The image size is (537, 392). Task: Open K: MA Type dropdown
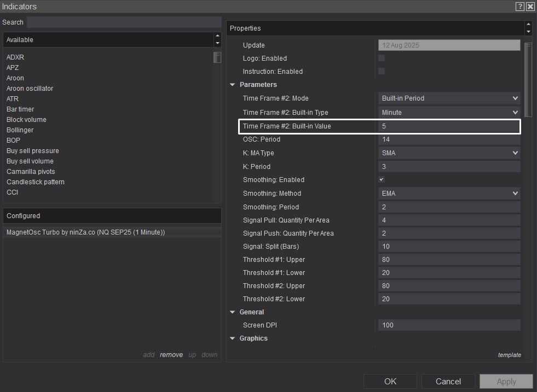449,153
